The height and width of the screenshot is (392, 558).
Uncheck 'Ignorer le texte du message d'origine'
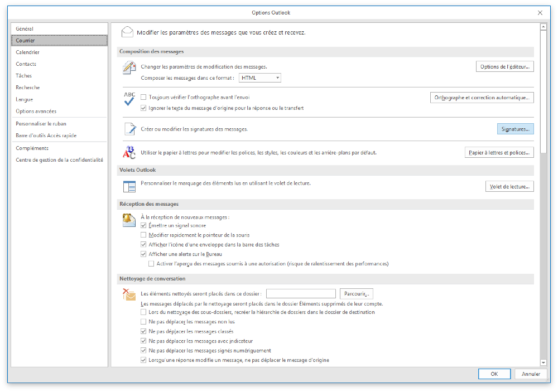143,108
